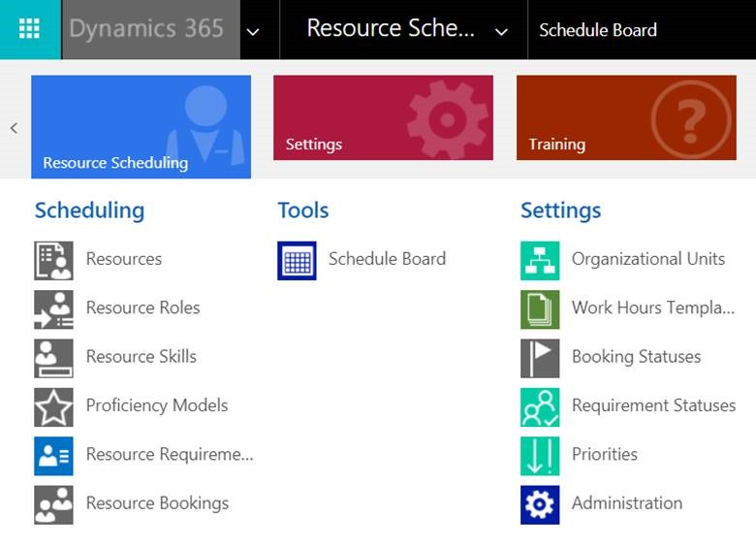Screen dimensions: 756x549
Task: Click the Scheduling group heading
Action: point(90,210)
